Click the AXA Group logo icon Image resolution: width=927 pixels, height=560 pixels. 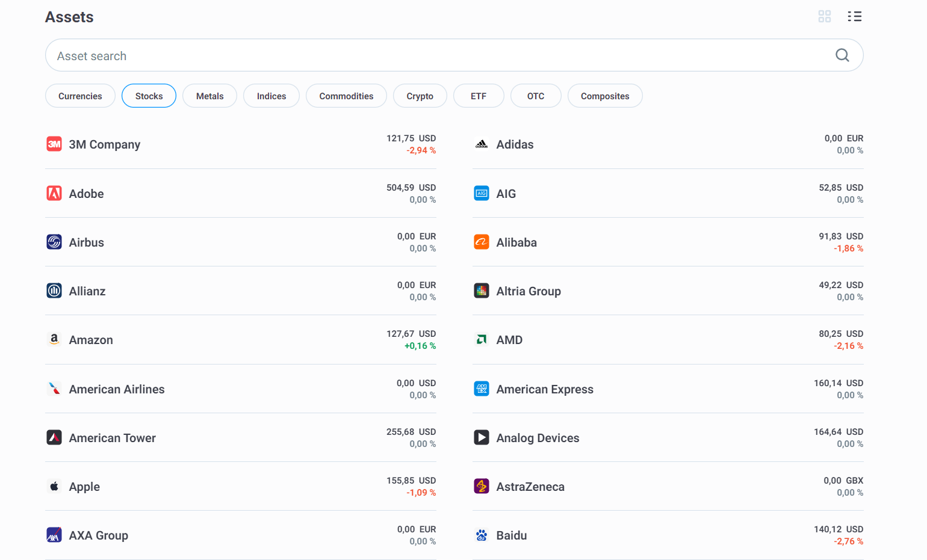[54, 535]
